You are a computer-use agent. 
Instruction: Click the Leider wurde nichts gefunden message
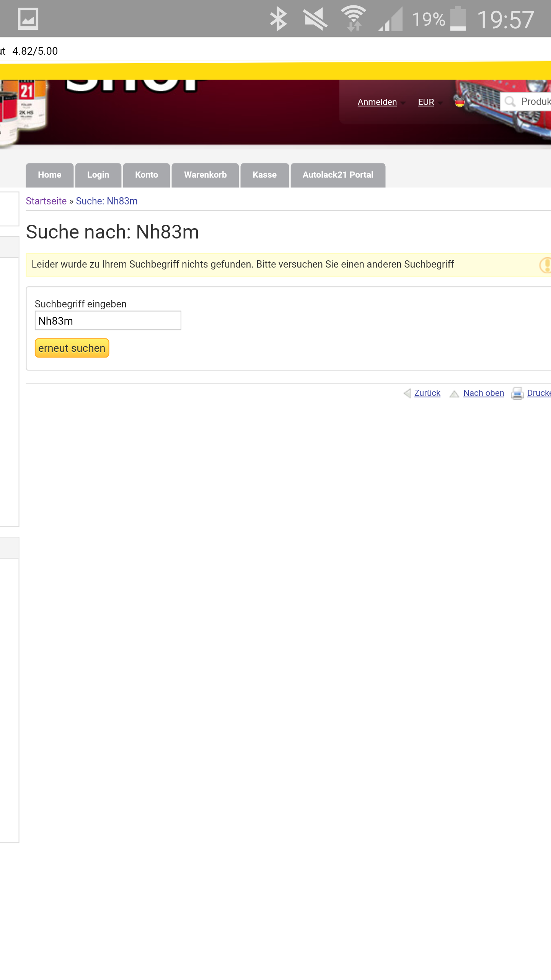pyautogui.click(x=243, y=265)
